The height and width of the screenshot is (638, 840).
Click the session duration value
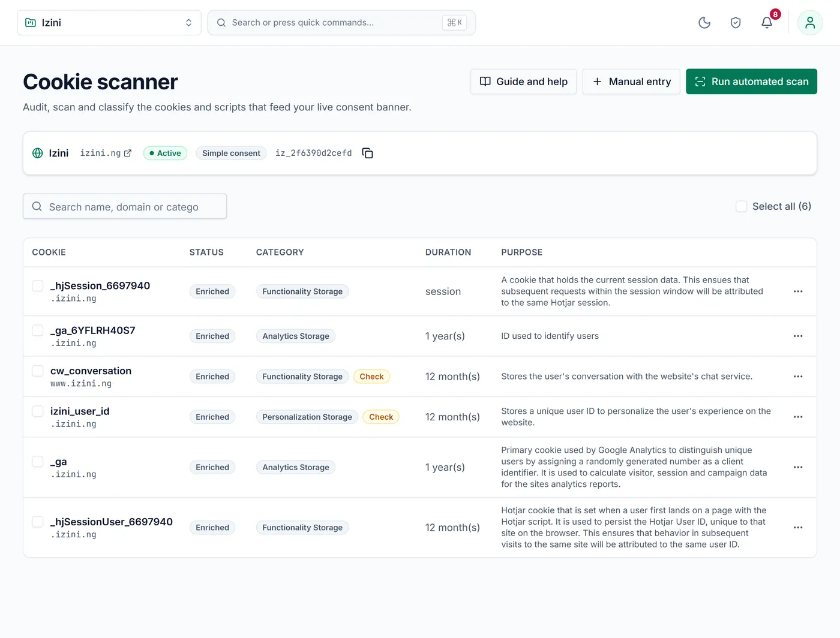(x=443, y=291)
